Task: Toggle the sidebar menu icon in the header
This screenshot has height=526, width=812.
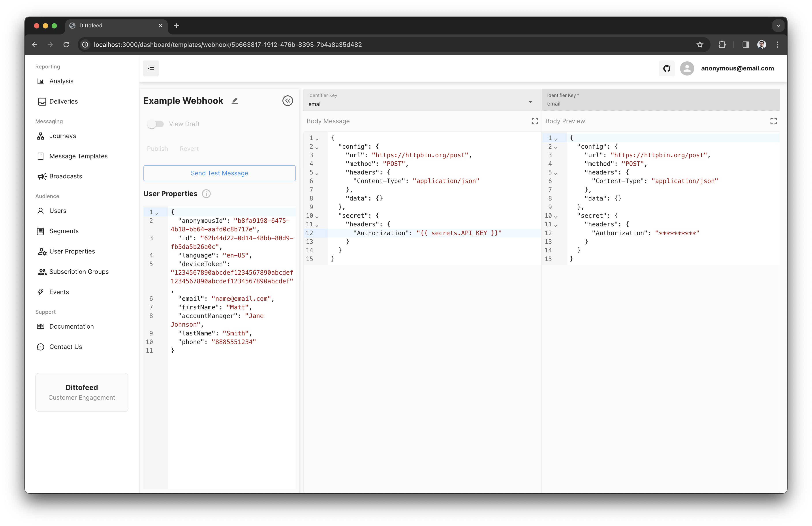Action: point(151,69)
